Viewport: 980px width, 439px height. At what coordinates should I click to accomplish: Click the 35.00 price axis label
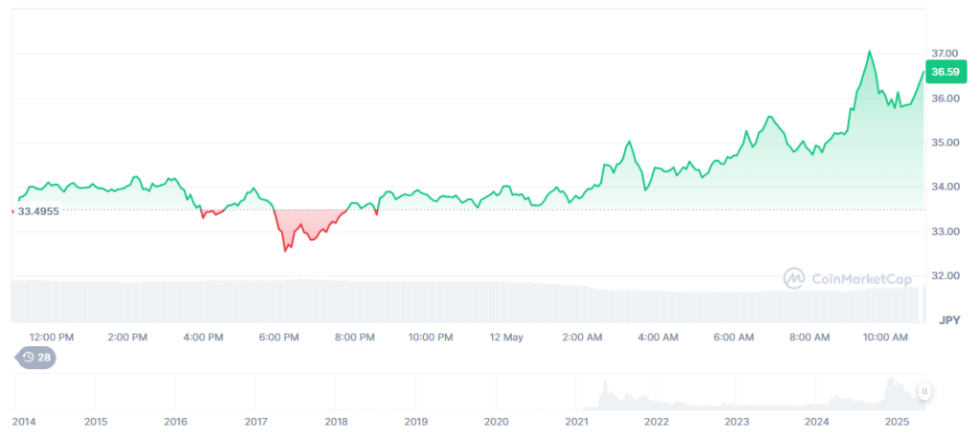[945, 143]
